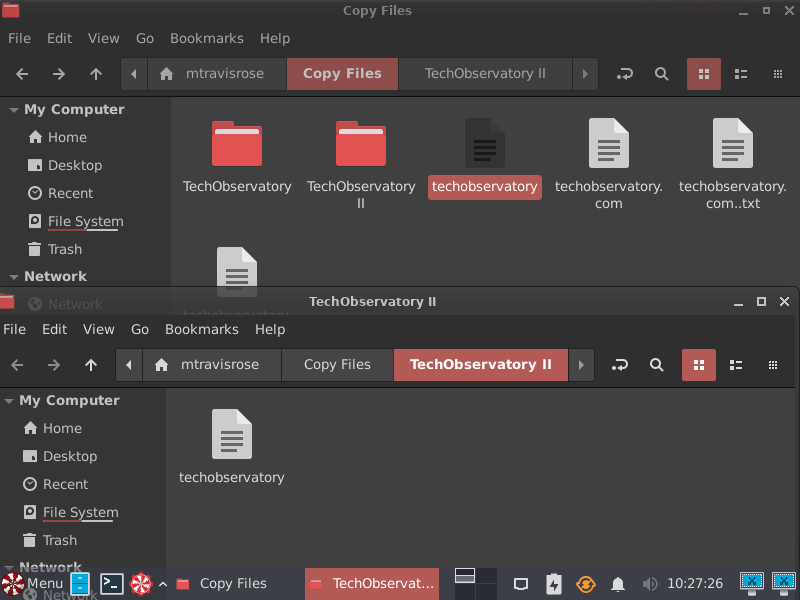Open the notification bell in system tray
The width and height of the screenshot is (800, 600).
pyautogui.click(x=618, y=584)
